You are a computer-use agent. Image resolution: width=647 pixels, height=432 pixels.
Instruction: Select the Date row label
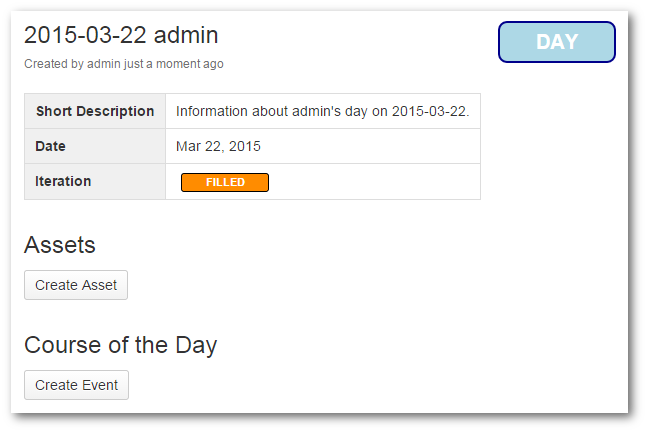[x=51, y=146]
